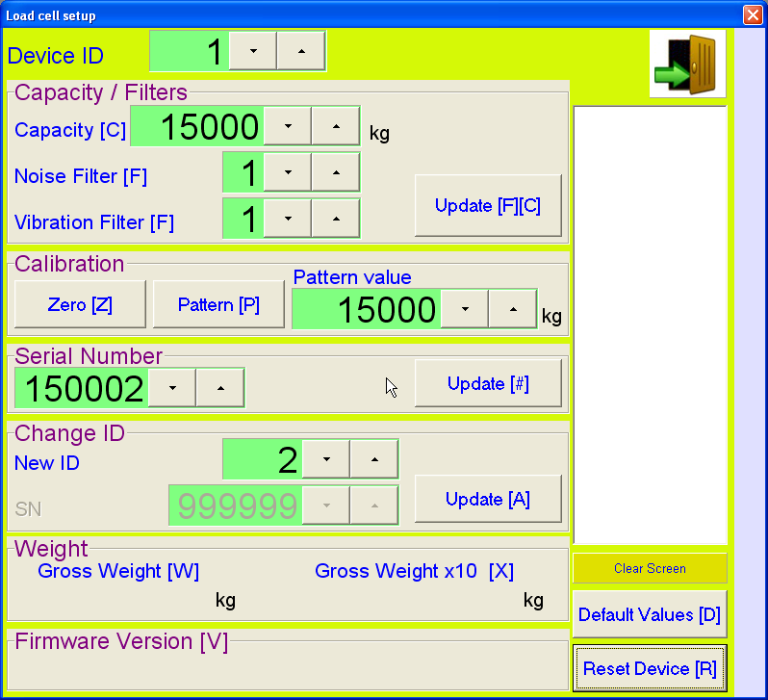Viewport: 768px width, 700px height.
Task: Read Gross Weight x10 [X]
Action: coord(415,571)
